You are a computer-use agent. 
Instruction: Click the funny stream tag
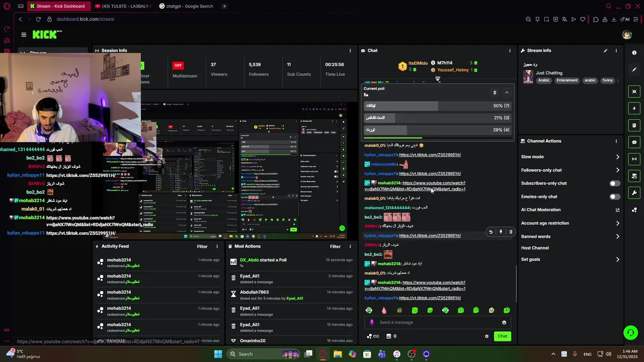click(608, 80)
